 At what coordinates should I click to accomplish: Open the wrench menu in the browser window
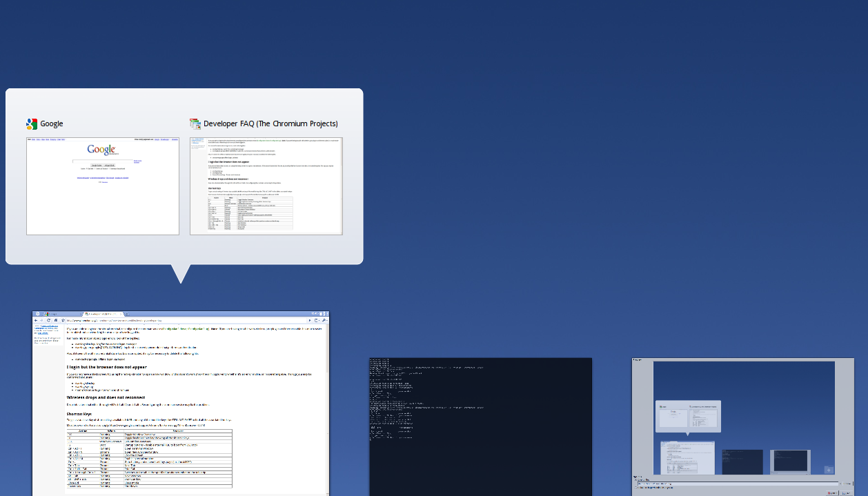point(324,320)
